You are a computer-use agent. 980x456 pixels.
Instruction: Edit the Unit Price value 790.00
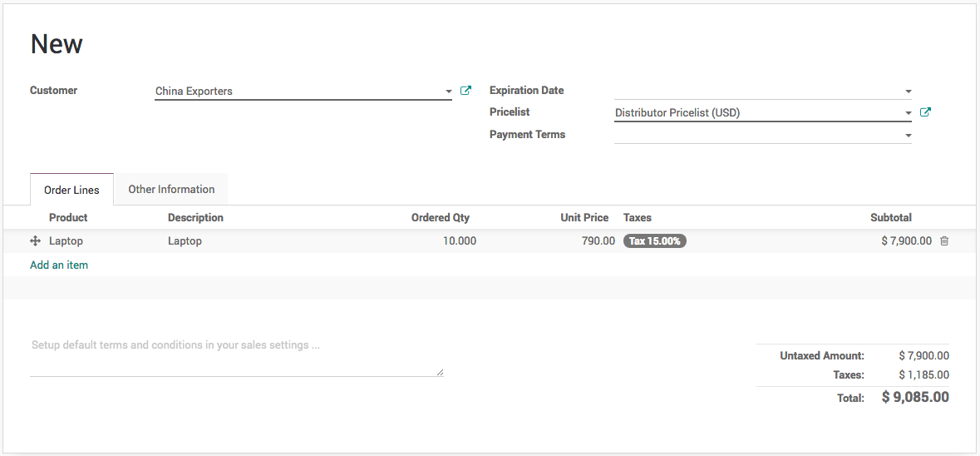[x=598, y=241]
